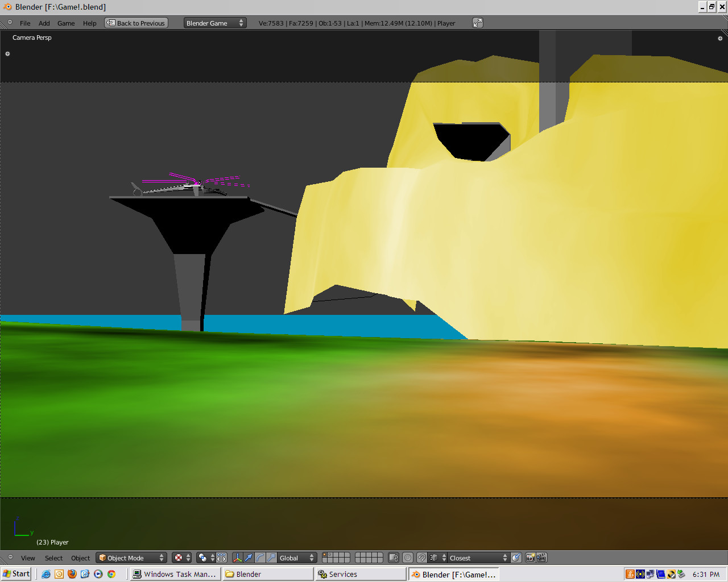This screenshot has width=728, height=582.
Task: Toggle align rotation with snapping target
Action: (516, 558)
